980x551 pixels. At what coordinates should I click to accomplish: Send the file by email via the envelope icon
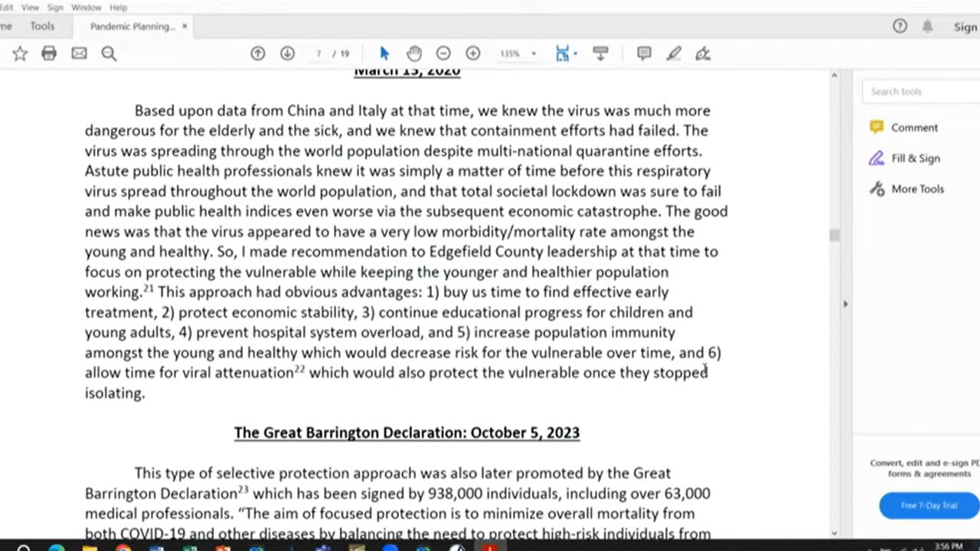point(79,54)
